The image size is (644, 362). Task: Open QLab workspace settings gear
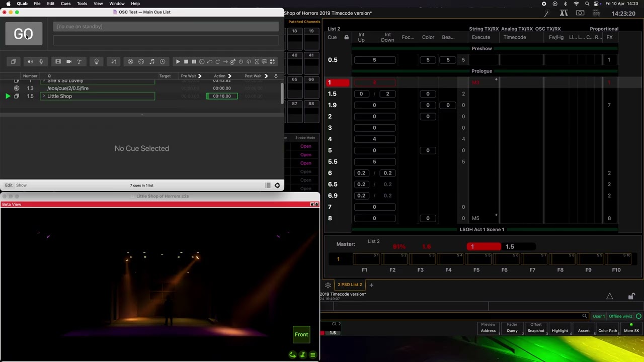277,186
